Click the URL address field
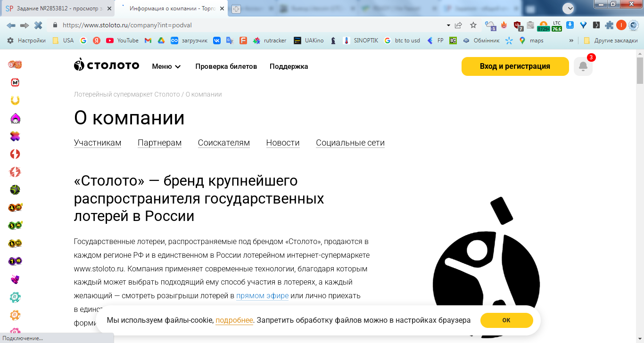 click(250, 25)
